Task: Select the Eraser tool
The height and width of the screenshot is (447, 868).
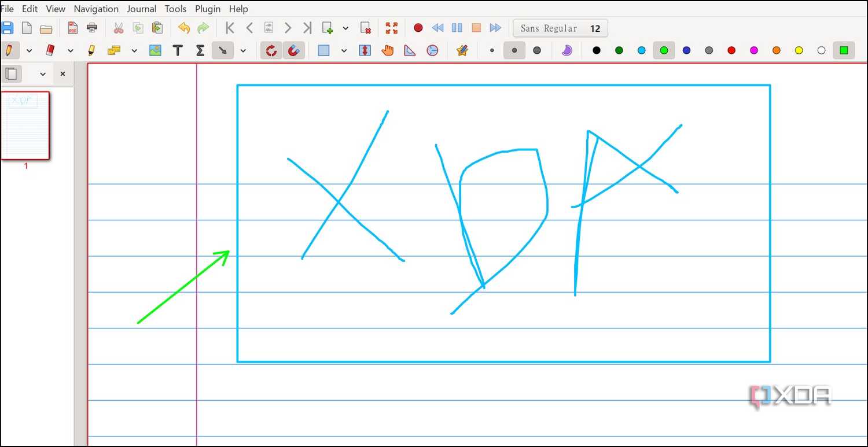Action: (50, 50)
